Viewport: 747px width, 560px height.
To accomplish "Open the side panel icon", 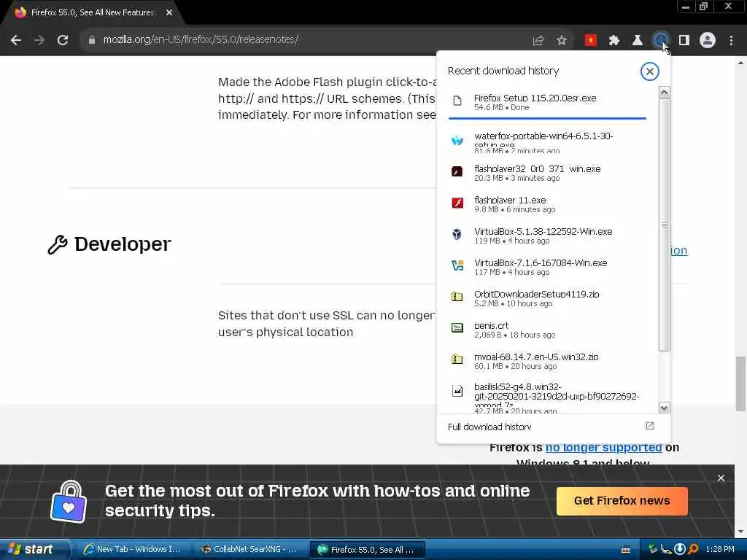I will click(684, 41).
